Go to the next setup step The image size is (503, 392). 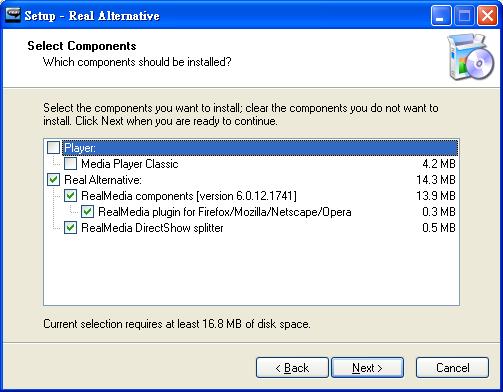367,368
